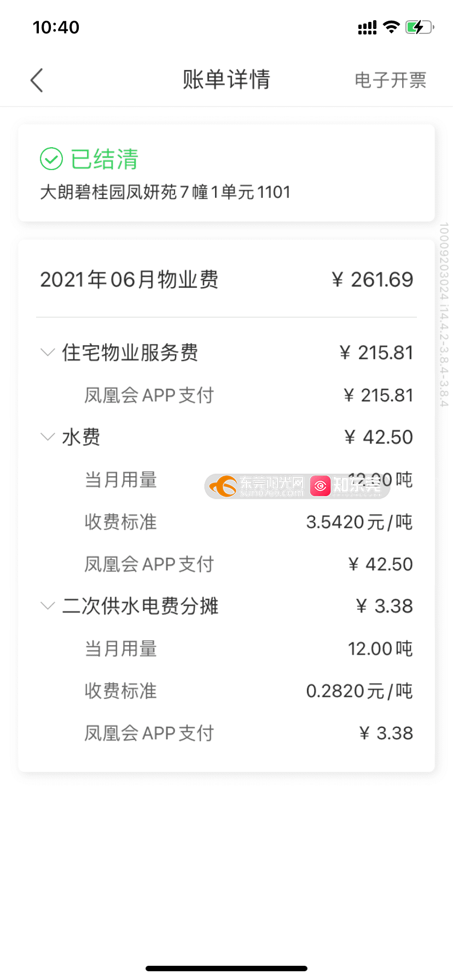Viewport: 453px width, 980px height.
Task: Select the address 大朗碧桂园凤妍苑 line
Action: coord(165,192)
